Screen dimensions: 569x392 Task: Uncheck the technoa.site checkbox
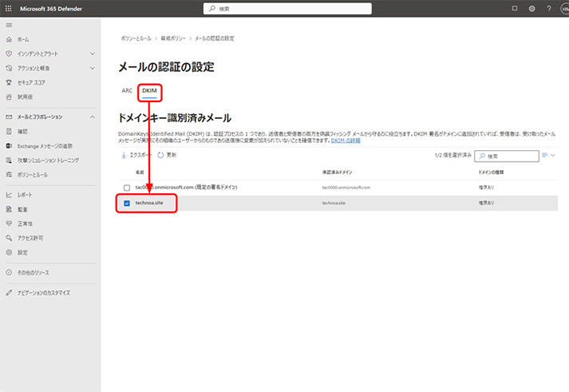click(127, 204)
